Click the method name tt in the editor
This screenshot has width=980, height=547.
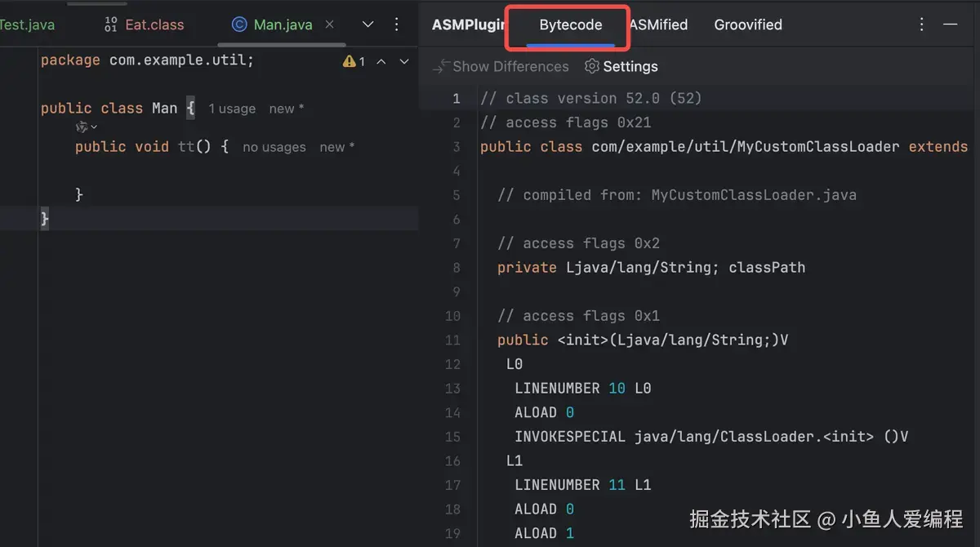click(x=186, y=146)
